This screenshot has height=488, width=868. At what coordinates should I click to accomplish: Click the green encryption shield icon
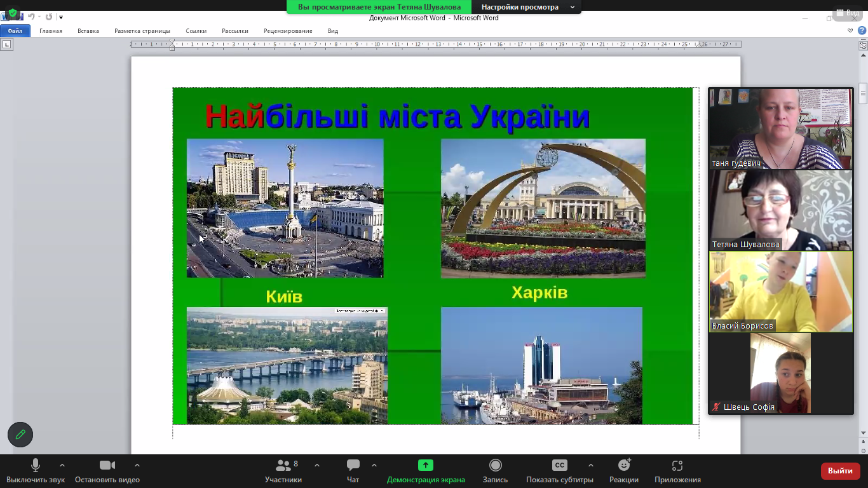(x=12, y=13)
